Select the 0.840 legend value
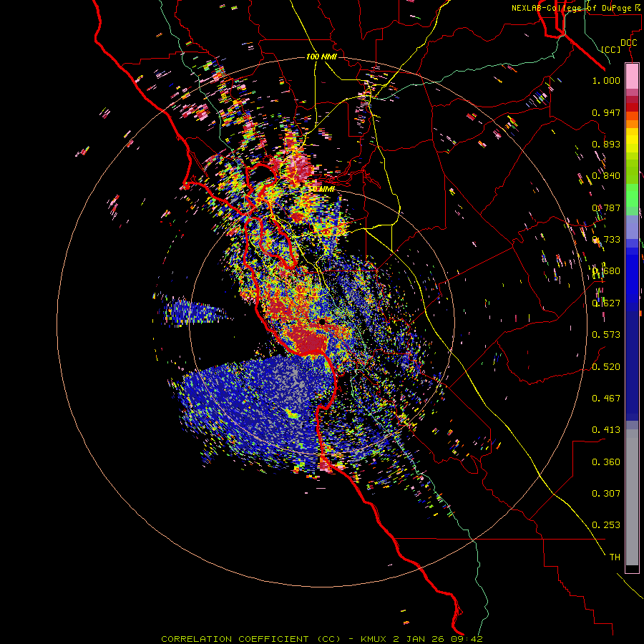Screen dimensions: 644x644 [x=606, y=176]
